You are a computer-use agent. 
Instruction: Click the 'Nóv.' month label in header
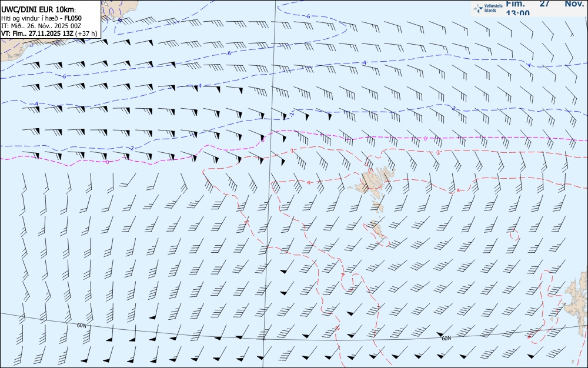[574, 4]
